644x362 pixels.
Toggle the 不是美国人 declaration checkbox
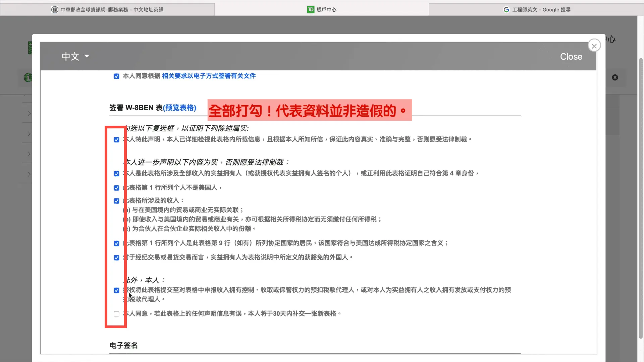[x=116, y=188]
